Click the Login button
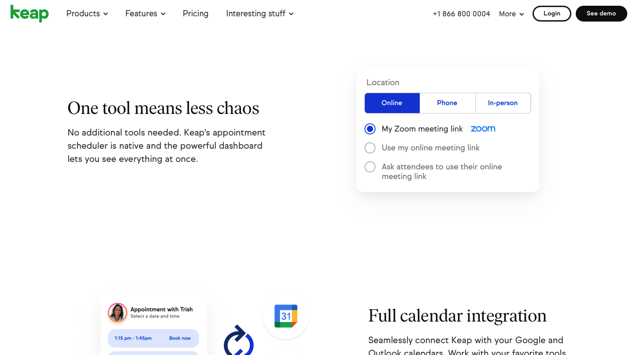 click(552, 14)
